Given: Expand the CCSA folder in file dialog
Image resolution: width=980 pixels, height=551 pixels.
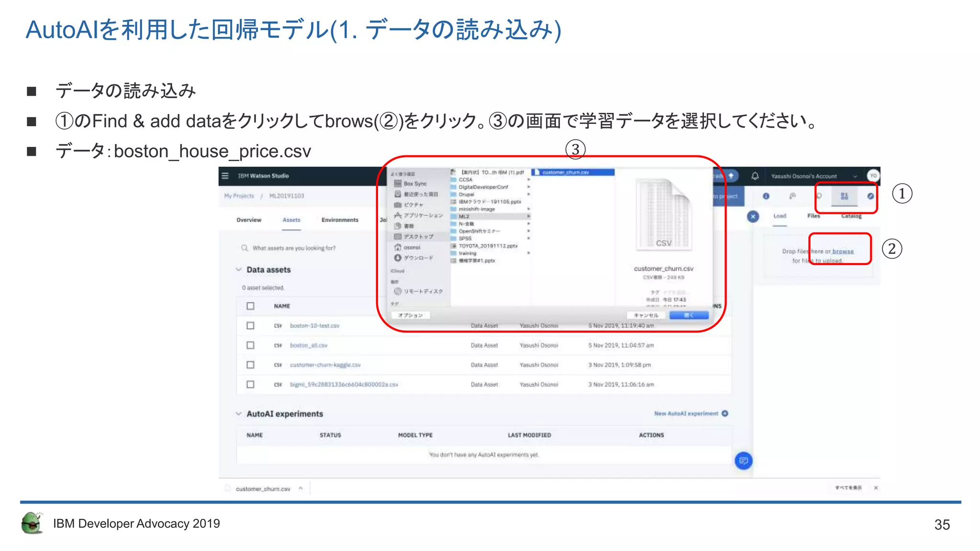Looking at the screenshot, I should 529,180.
